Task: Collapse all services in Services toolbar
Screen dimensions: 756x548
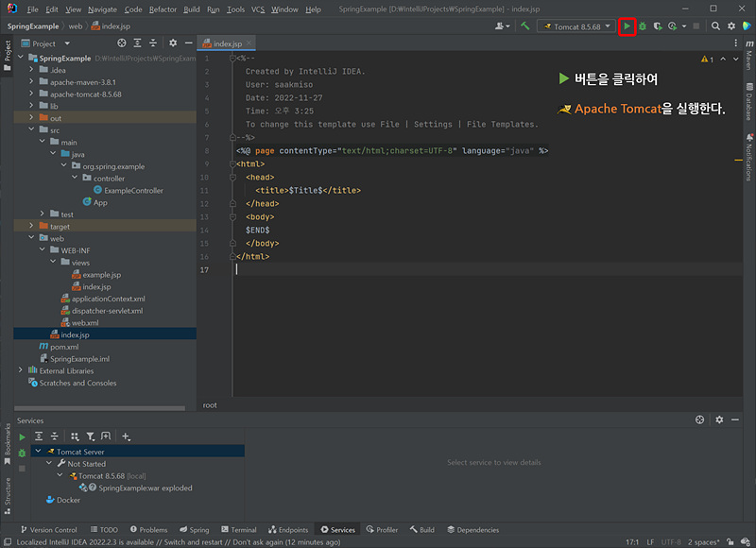Action: click(55, 437)
